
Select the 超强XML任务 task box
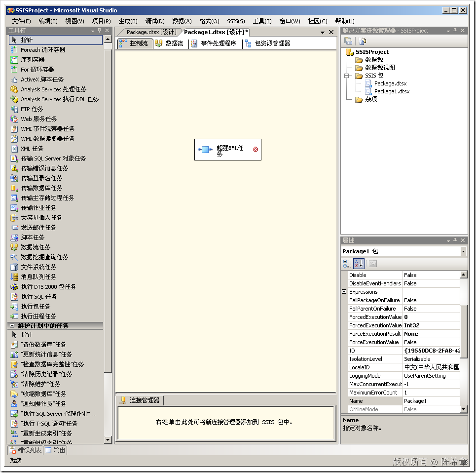coord(228,150)
